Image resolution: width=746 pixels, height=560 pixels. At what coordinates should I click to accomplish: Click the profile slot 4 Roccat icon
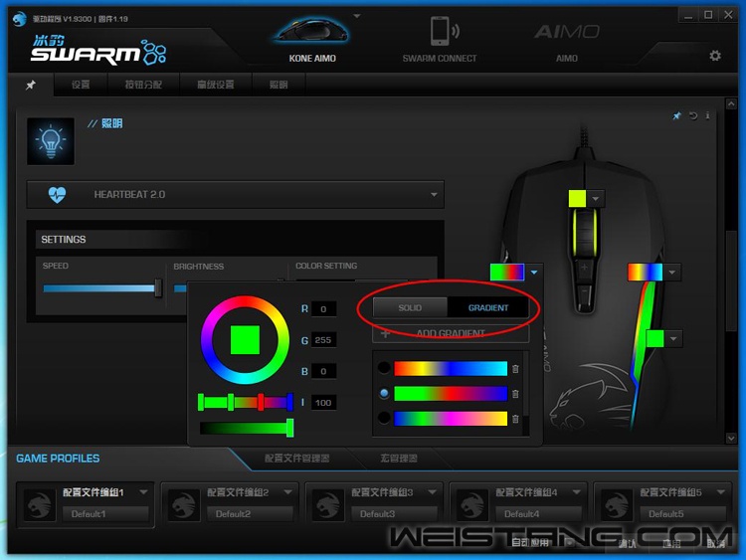pos(471,505)
